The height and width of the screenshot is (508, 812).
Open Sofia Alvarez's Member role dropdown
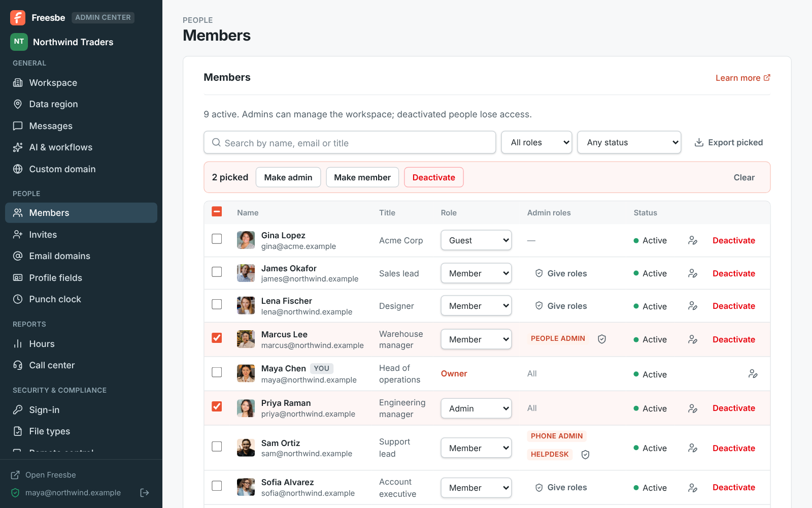(476, 488)
